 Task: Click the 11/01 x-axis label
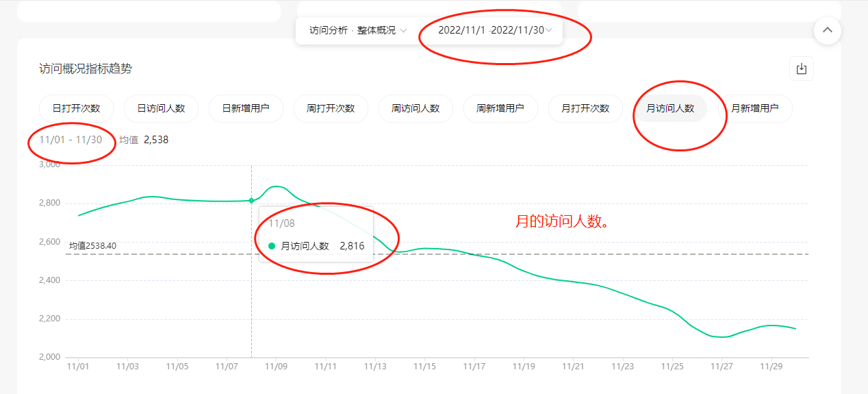point(78,367)
